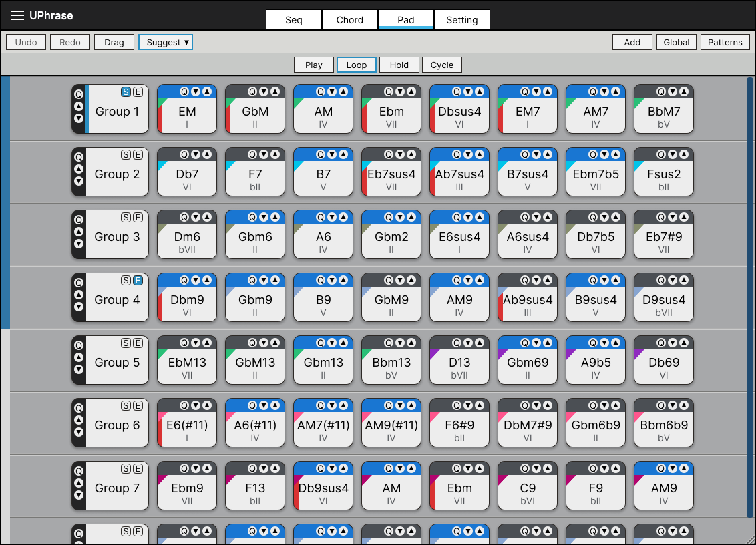756x545 pixels.
Task: Enable the S toggle on Group 7
Action: coord(126,468)
